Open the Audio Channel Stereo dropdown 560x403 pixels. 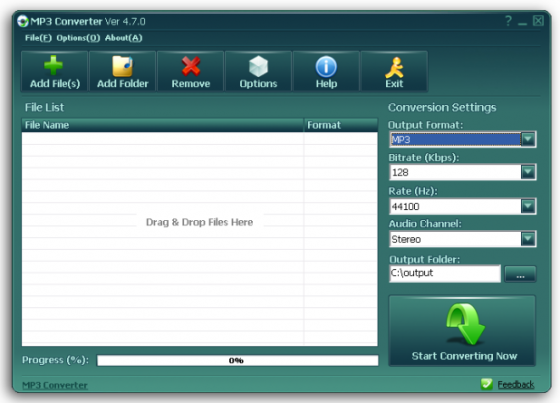[x=528, y=239]
